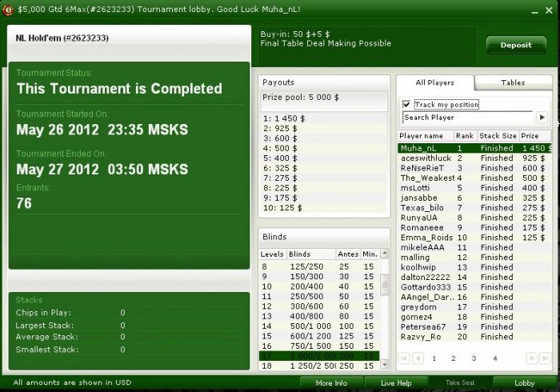Select player row Texas_bilo
The image size is (560, 392).
tap(474, 208)
